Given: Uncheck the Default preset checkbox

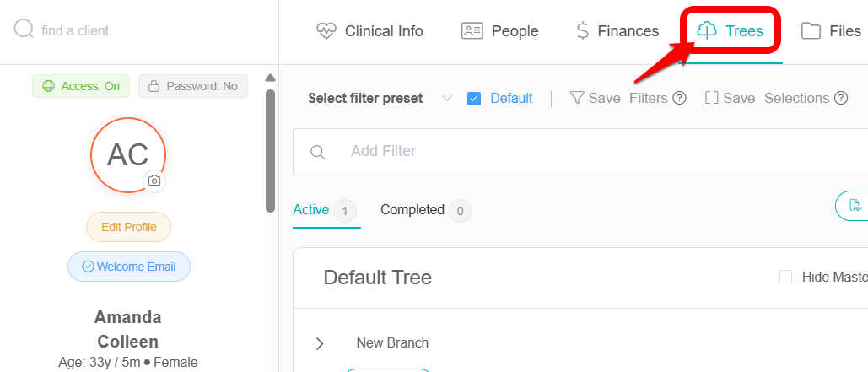Looking at the screenshot, I should [474, 98].
